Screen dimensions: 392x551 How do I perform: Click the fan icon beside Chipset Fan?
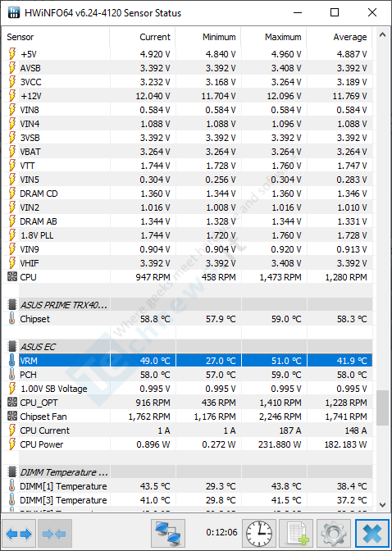[x=12, y=417]
